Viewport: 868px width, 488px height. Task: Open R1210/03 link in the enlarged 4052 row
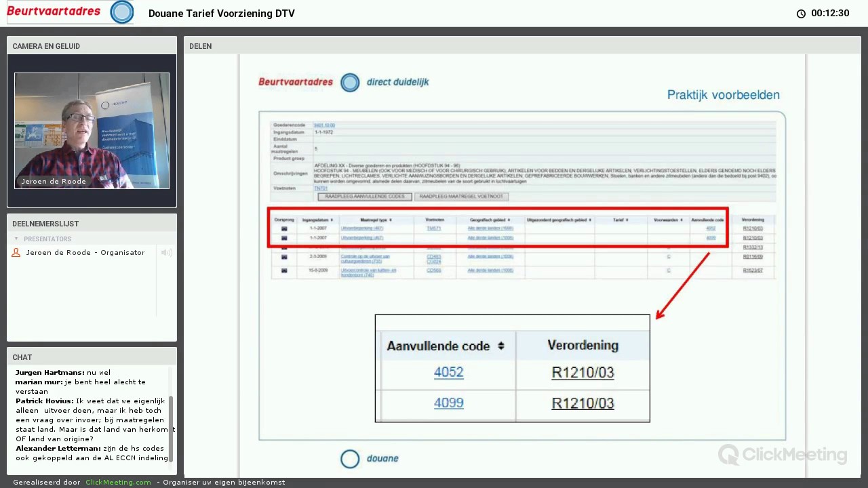583,373
